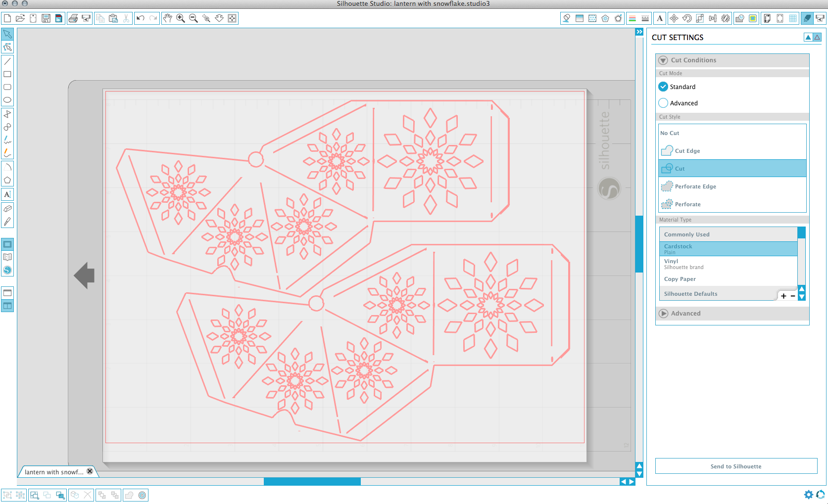Click the gray left arrow on the mat

(x=84, y=275)
